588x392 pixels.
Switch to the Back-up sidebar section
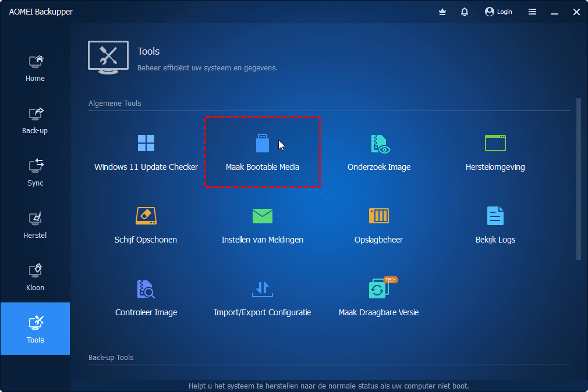tap(36, 120)
